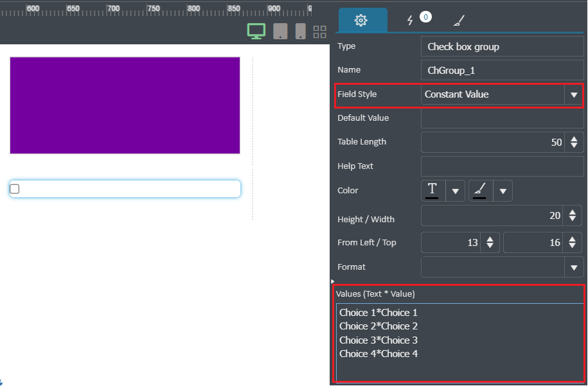Switch to mobile phone preview mode
588x386 pixels.
(x=300, y=31)
